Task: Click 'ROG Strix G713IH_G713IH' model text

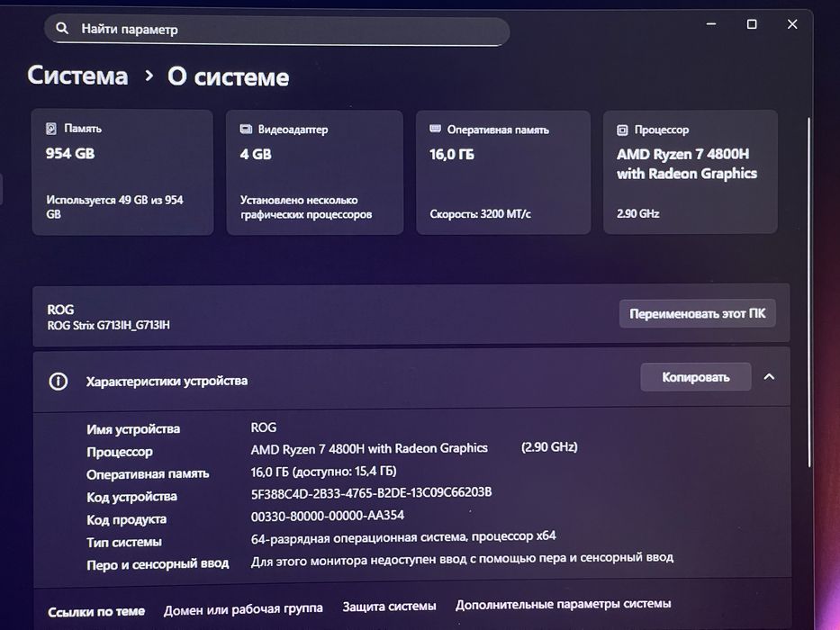Action: [x=108, y=325]
